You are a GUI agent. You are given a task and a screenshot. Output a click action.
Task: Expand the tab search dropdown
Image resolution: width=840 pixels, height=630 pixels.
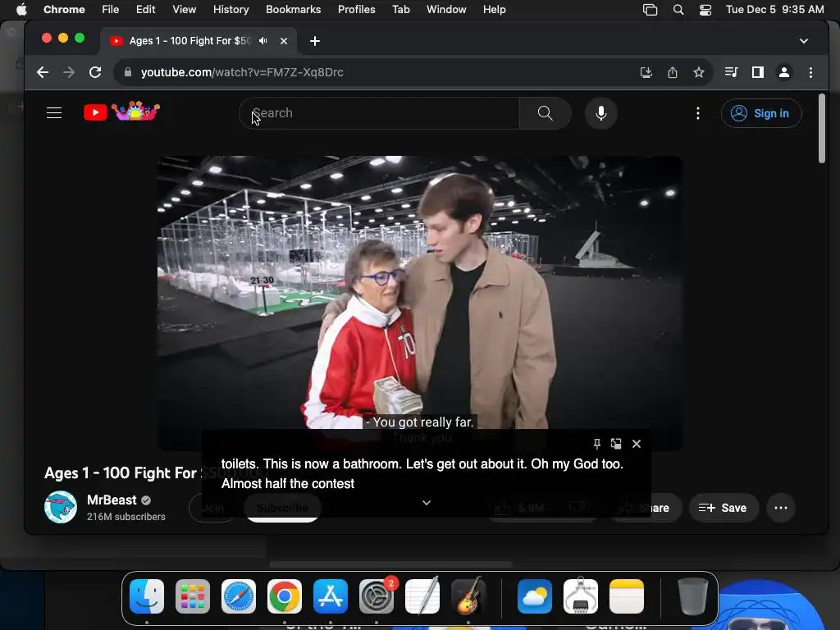point(804,41)
